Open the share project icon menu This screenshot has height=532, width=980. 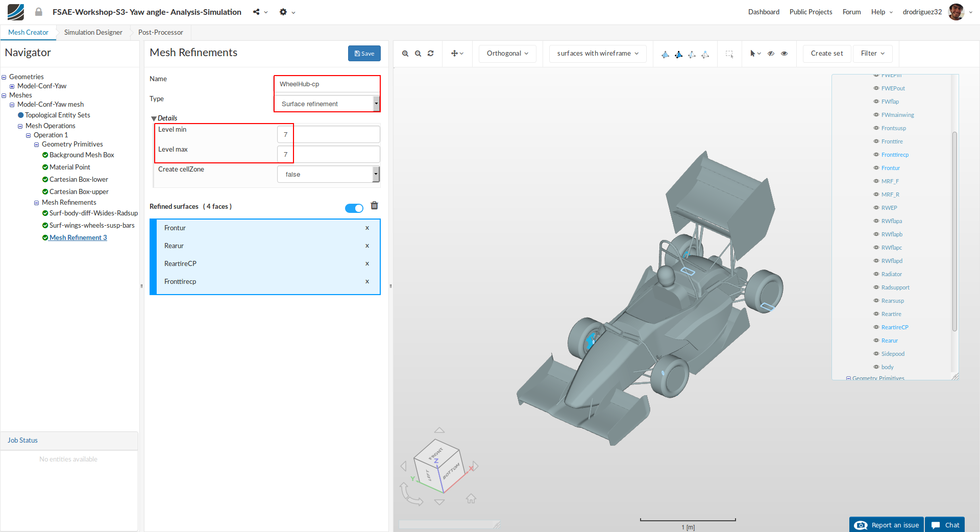256,12
